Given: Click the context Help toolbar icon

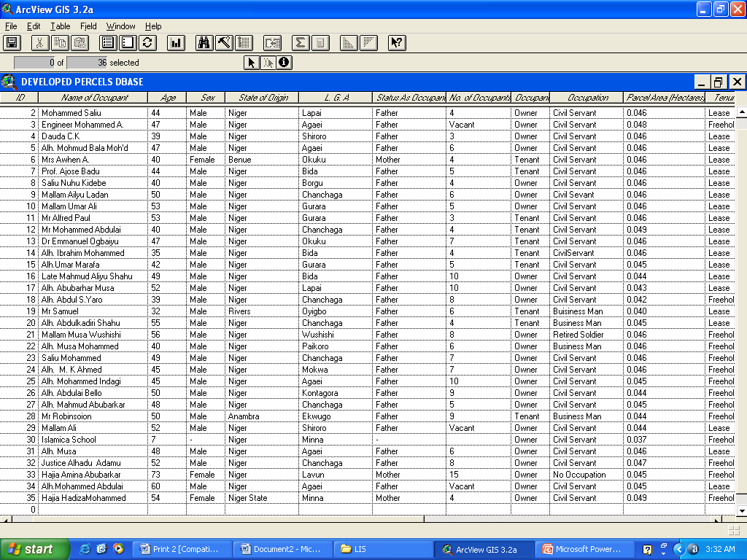Looking at the screenshot, I should coord(396,43).
